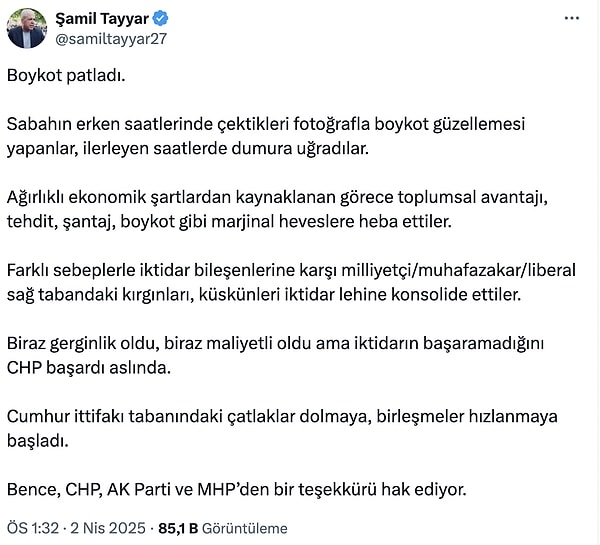Click the 'CHP başardı aslında.' line
The height and width of the screenshot is (545, 600).
89,367
